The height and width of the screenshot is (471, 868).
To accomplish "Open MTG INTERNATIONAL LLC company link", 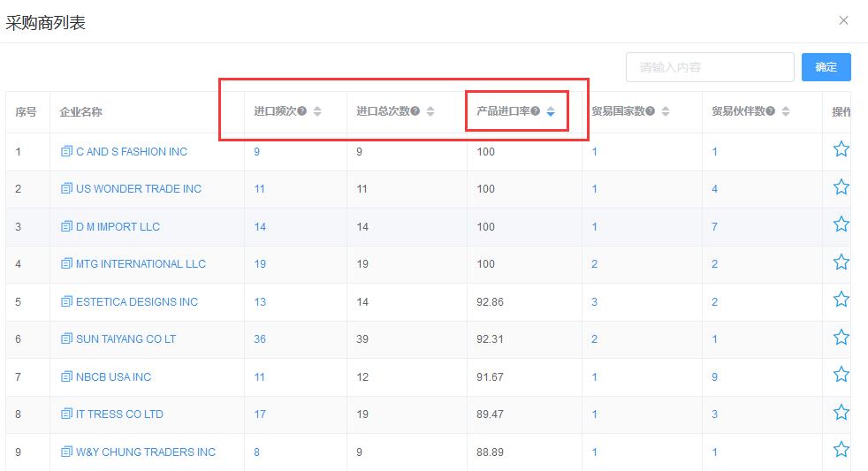I will pos(141,264).
